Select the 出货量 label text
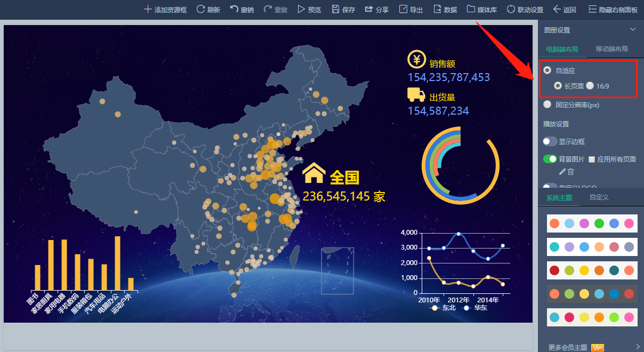The height and width of the screenshot is (352, 644). 442,98
